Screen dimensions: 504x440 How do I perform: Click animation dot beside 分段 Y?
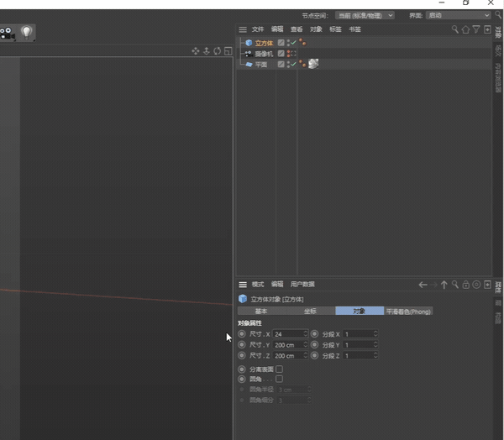pyautogui.click(x=314, y=344)
